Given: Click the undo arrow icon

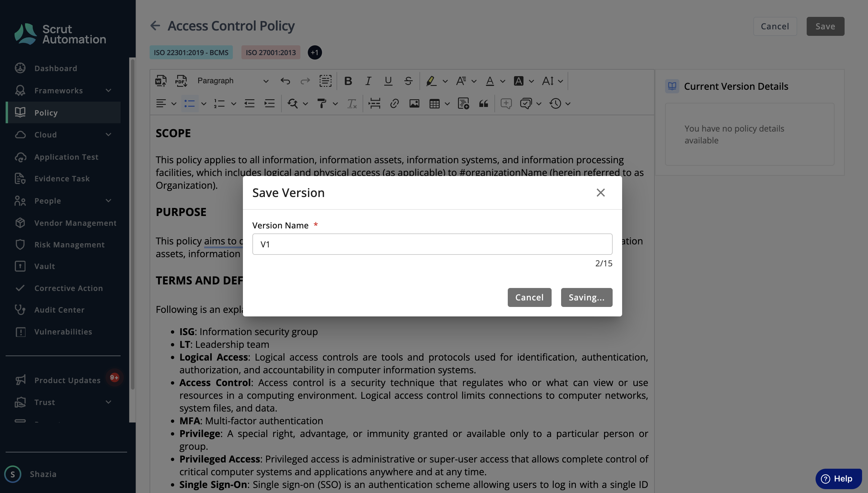Looking at the screenshot, I should pos(285,81).
